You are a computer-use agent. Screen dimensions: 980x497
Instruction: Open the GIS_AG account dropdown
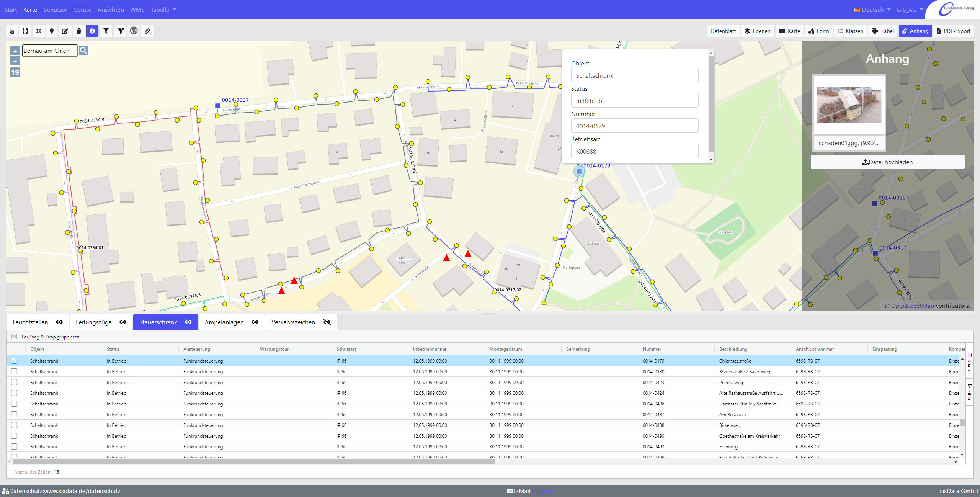tap(909, 10)
